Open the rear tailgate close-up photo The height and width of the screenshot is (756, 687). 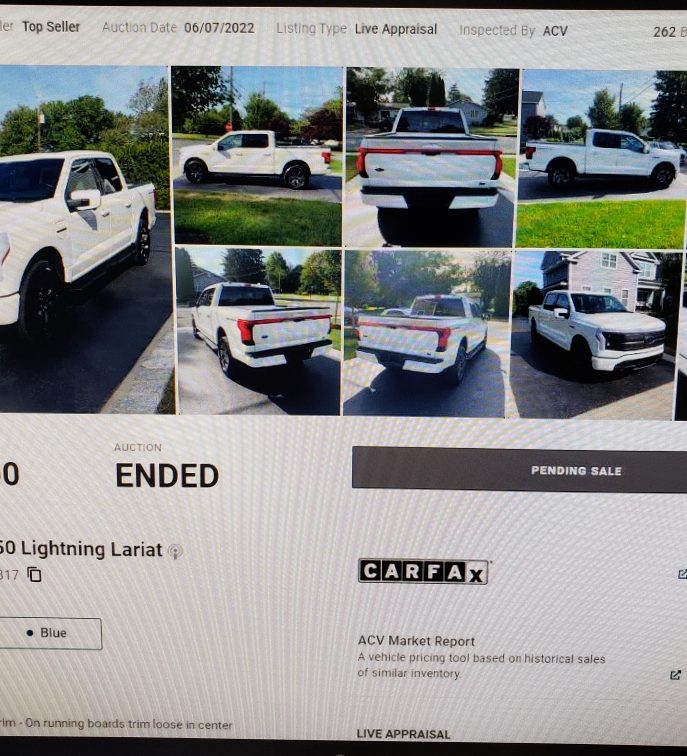point(431,158)
